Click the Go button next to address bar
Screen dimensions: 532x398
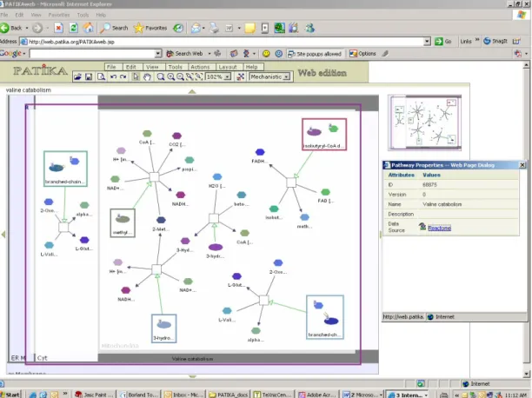(443, 42)
